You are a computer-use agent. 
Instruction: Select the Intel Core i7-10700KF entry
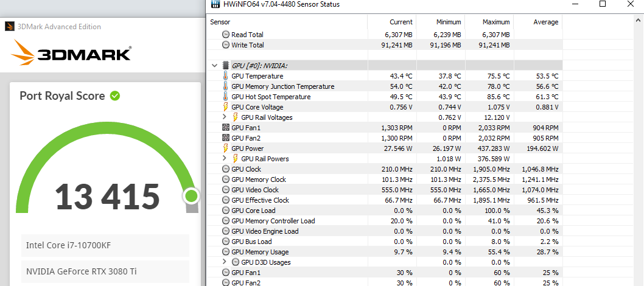coord(105,245)
